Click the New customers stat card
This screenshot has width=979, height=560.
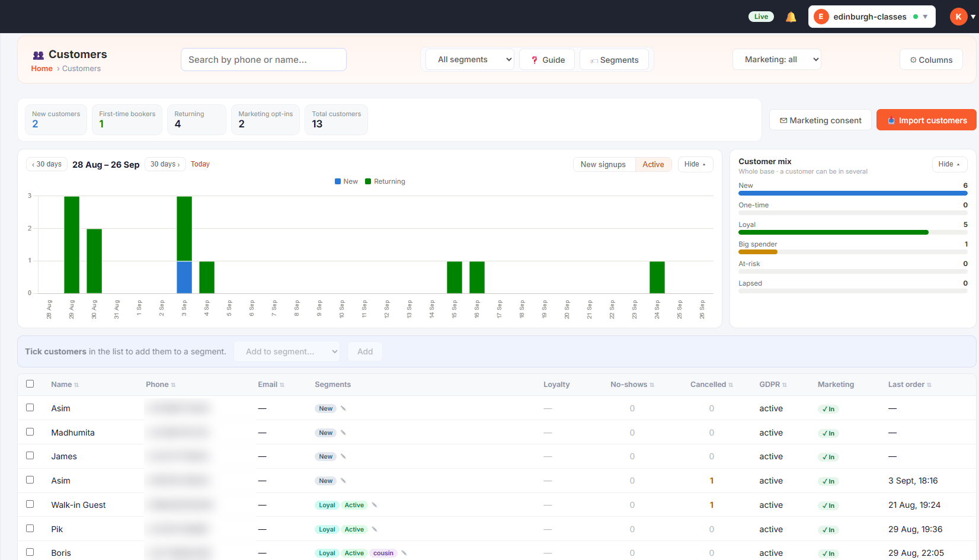(56, 120)
